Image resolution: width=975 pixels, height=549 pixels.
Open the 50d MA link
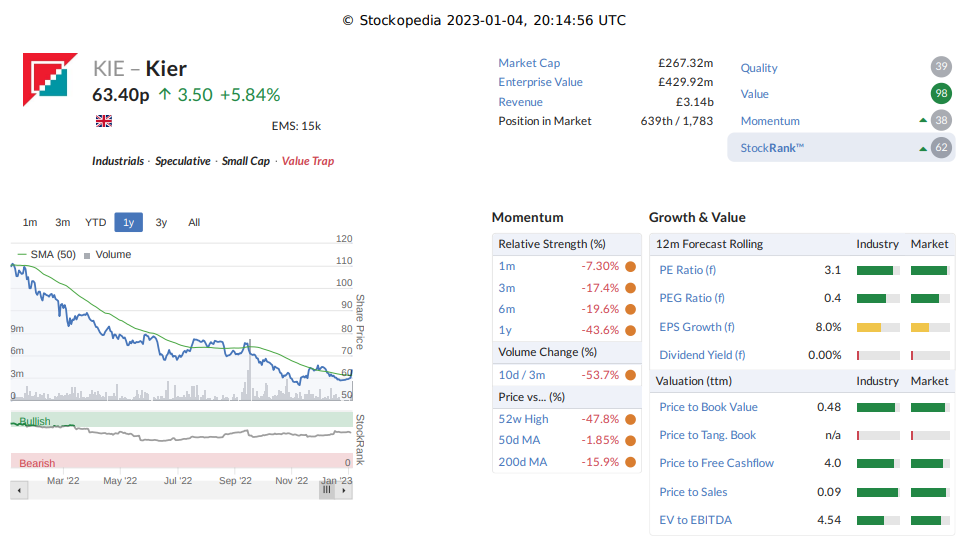point(519,440)
